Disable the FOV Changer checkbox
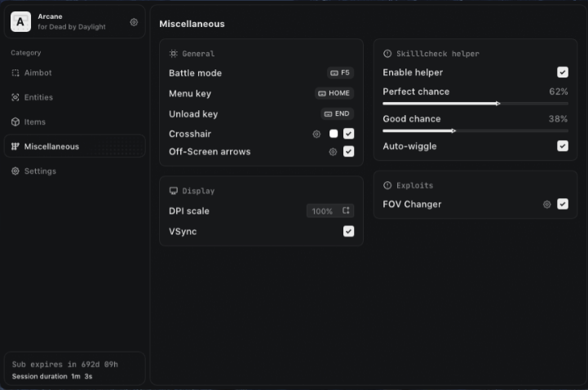 563,204
